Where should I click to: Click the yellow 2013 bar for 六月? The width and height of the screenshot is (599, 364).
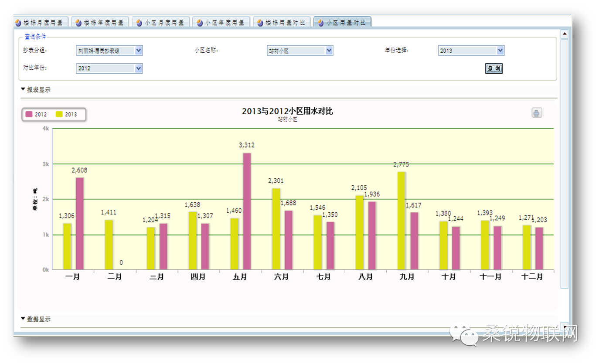pos(276,229)
